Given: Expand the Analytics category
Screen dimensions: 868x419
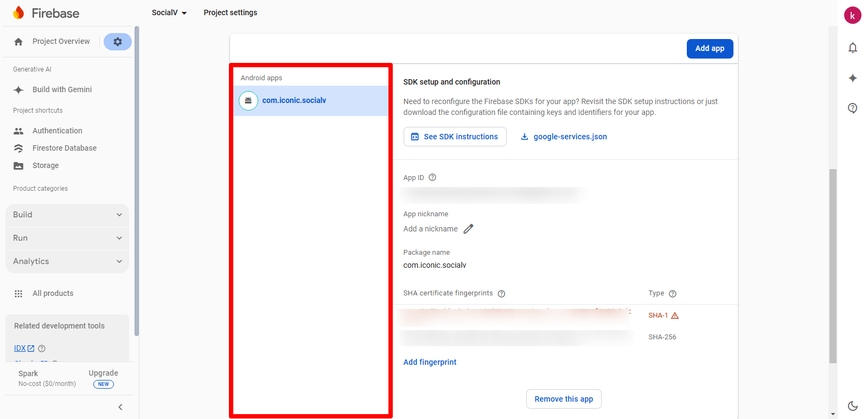Looking at the screenshot, I should 67,261.
